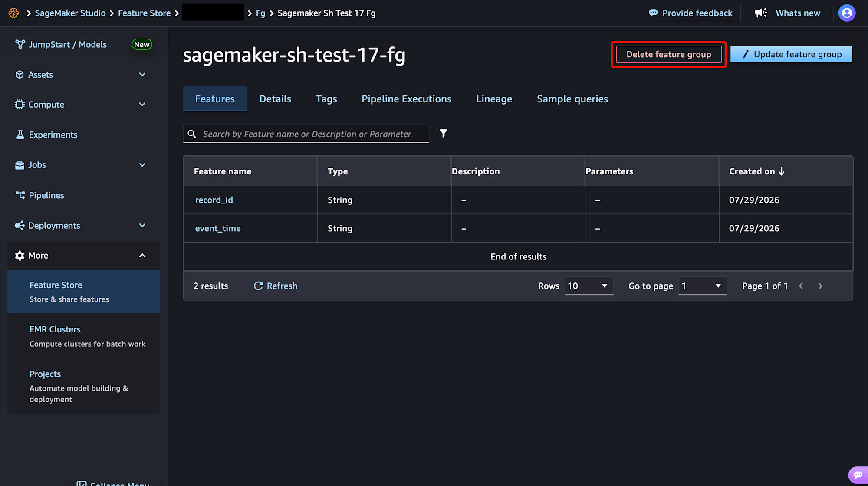
Task: Switch to the Details tab
Action: [275, 99]
